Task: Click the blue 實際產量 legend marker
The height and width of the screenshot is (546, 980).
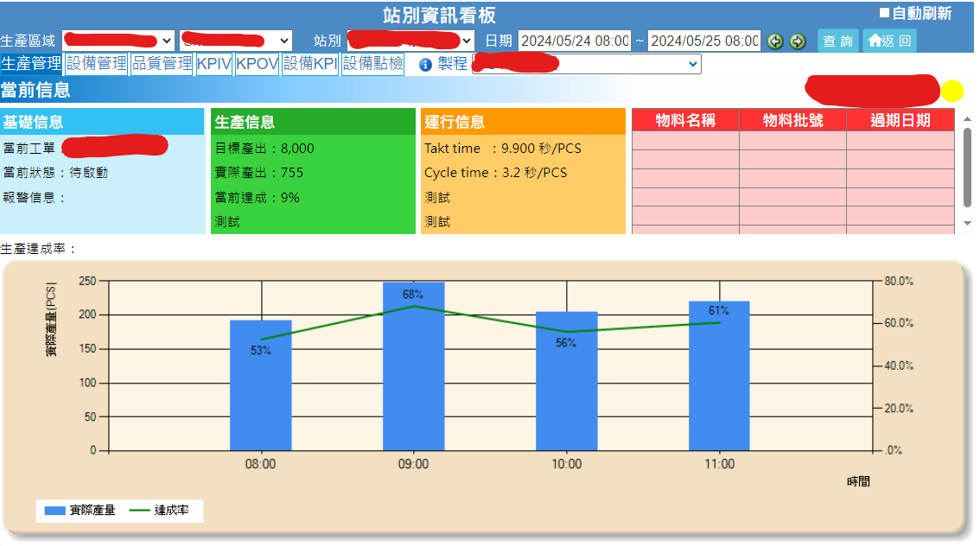Action: pyautogui.click(x=55, y=511)
